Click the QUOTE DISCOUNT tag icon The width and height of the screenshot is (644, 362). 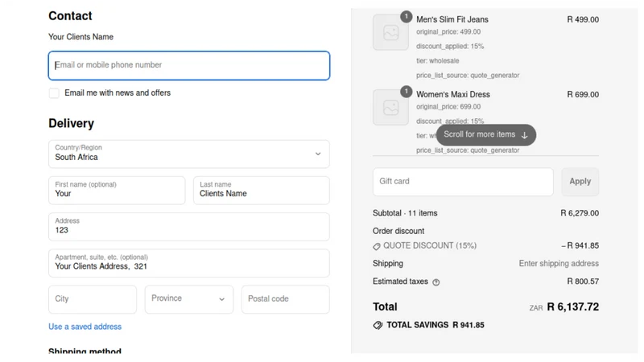click(x=377, y=246)
